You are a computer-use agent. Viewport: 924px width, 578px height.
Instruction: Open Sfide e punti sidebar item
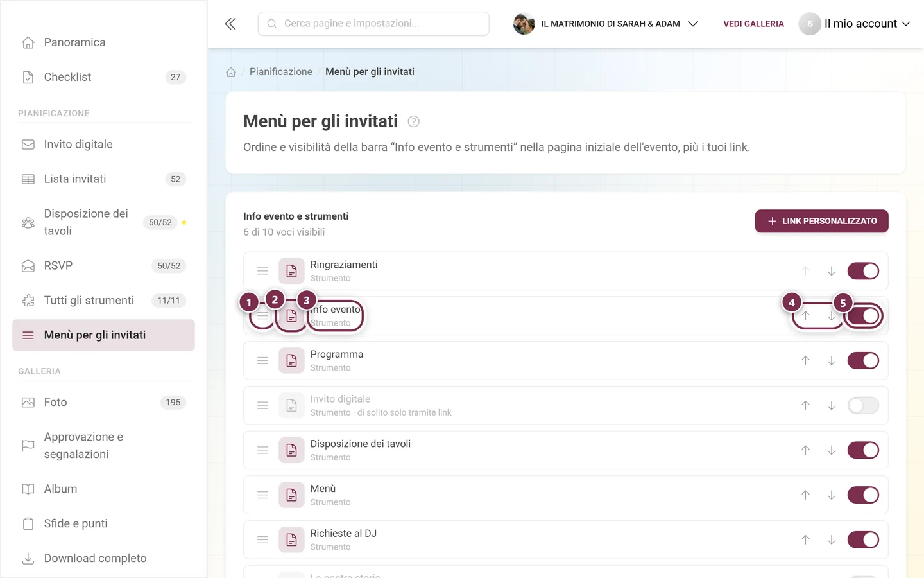[x=103, y=523]
